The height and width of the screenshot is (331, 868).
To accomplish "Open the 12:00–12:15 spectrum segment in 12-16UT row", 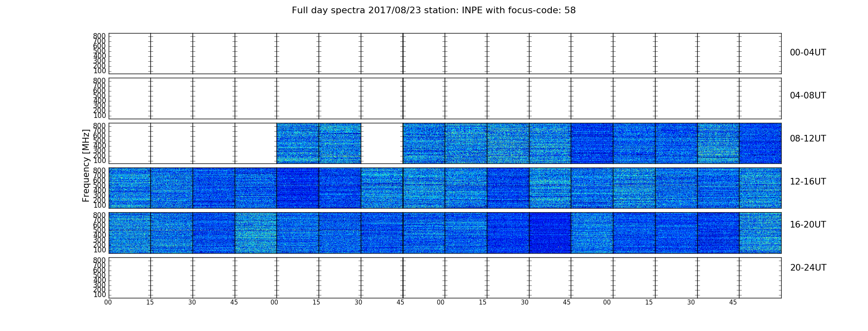I will 130,188.
